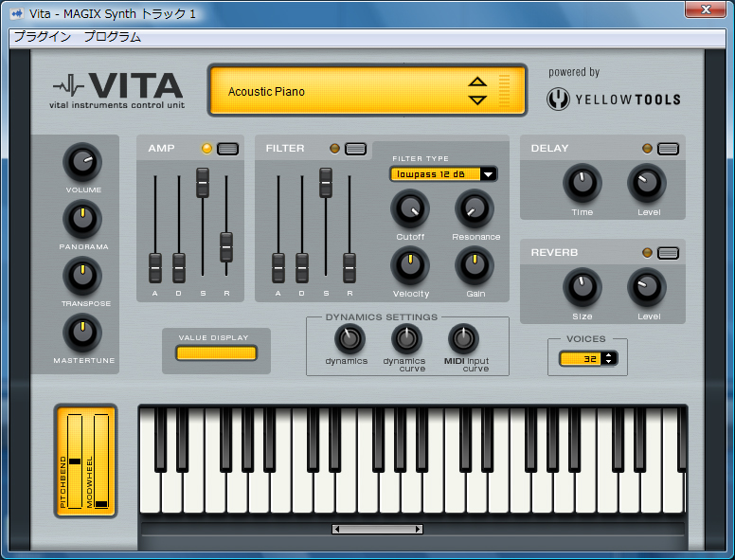735x560 pixels.
Task: Click the keyboard range scrollbar thumb
Action: [377, 530]
